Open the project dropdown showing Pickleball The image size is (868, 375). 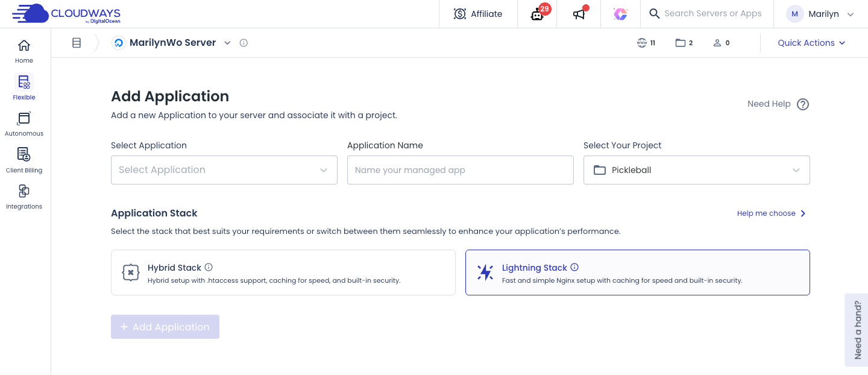[696, 169]
